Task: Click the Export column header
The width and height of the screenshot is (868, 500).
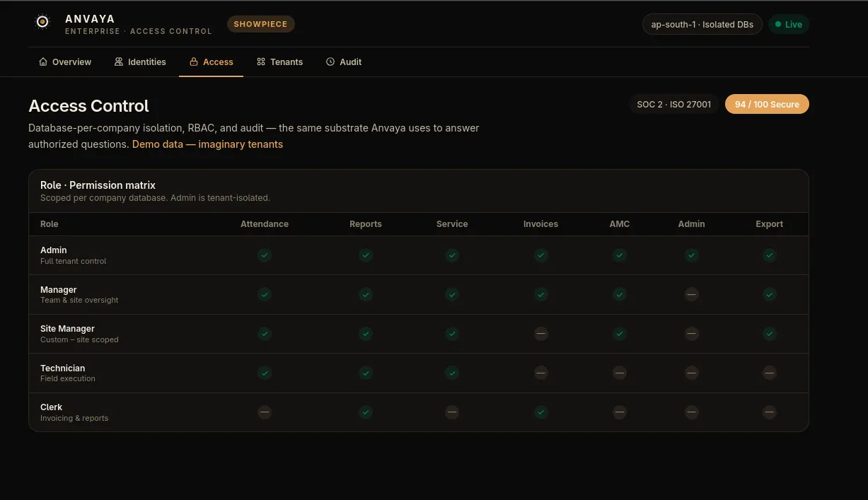Action: 770,224
